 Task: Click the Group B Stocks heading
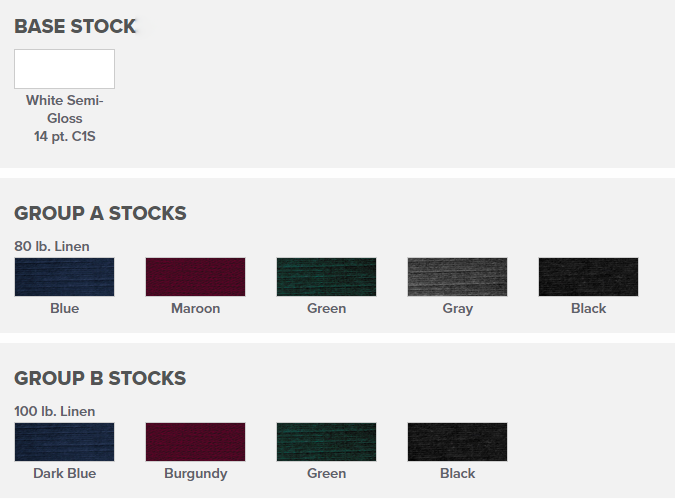click(100, 378)
